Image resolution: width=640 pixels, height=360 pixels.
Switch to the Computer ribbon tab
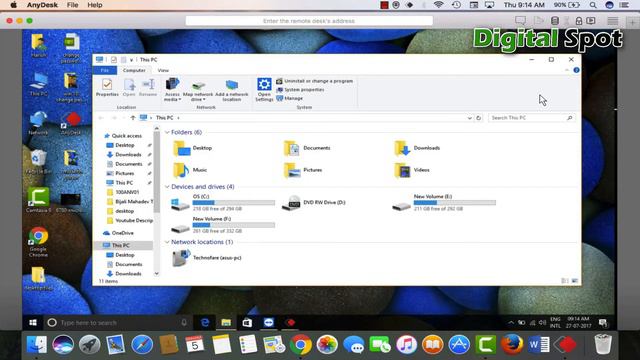134,70
